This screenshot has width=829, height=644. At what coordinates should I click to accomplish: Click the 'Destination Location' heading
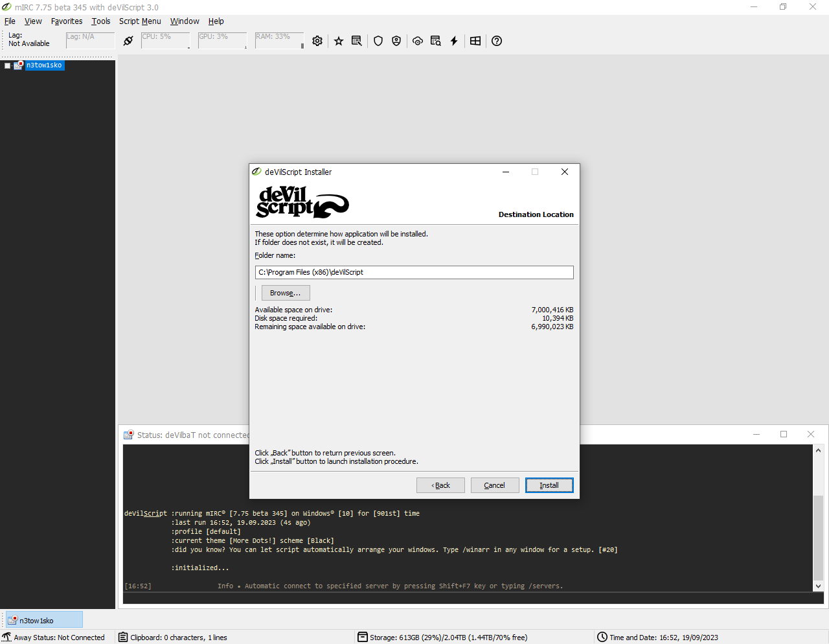click(x=536, y=214)
